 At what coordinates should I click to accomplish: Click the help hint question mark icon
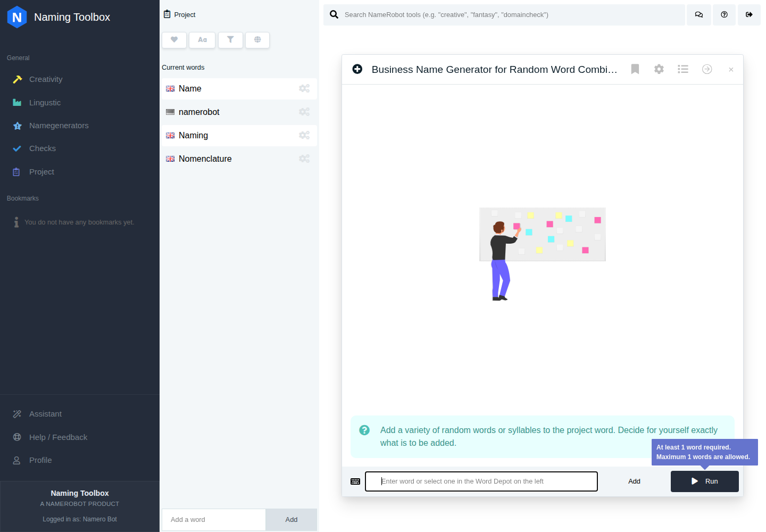[364, 430]
